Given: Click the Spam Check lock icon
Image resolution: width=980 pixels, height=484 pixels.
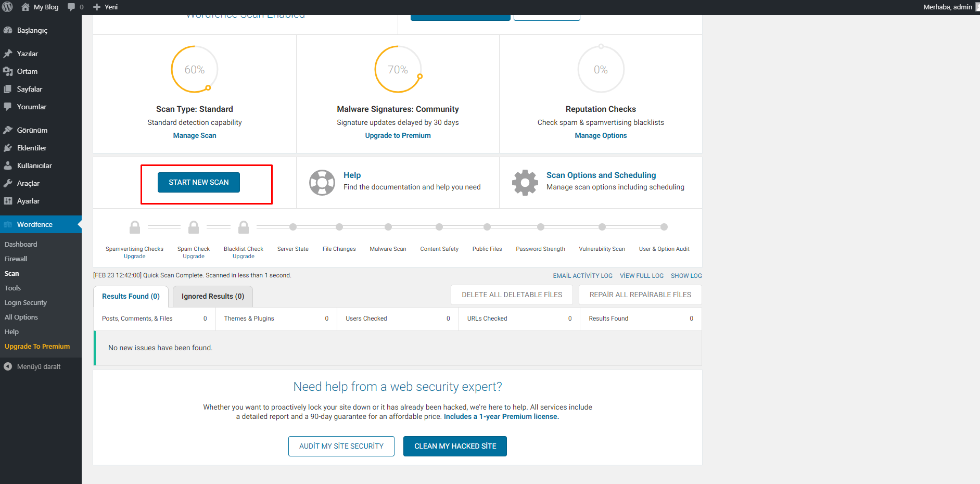Looking at the screenshot, I should [x=194, y=227].
